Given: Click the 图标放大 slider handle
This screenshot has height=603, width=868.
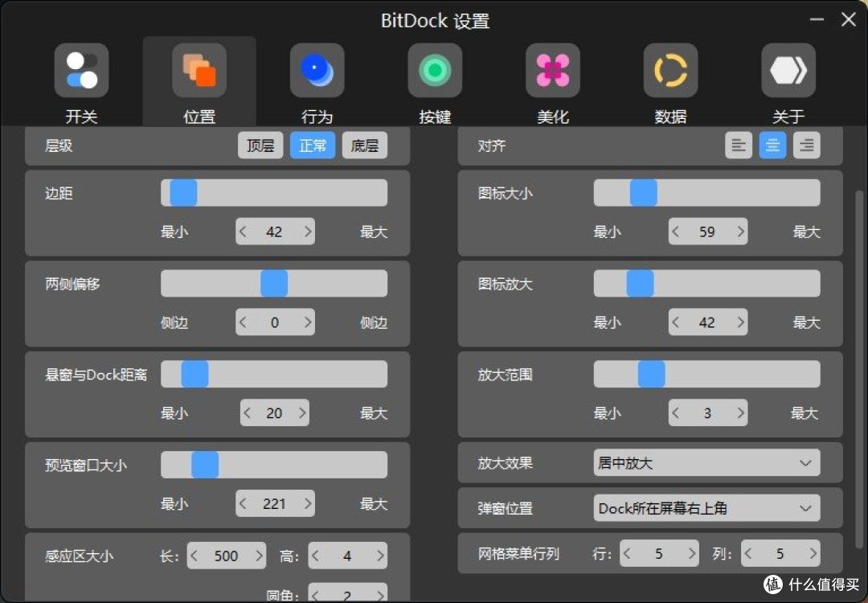Looking at the screenshot, I should click(641, 284).
